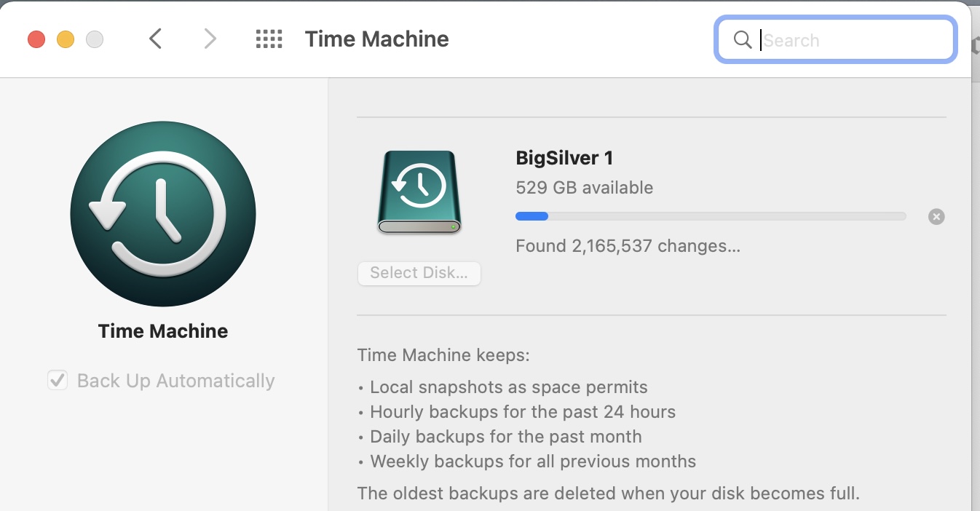The height and width of the screenshot is (511, 980).
Task: Go back with the left chevron
Action: tap(155, 39)
